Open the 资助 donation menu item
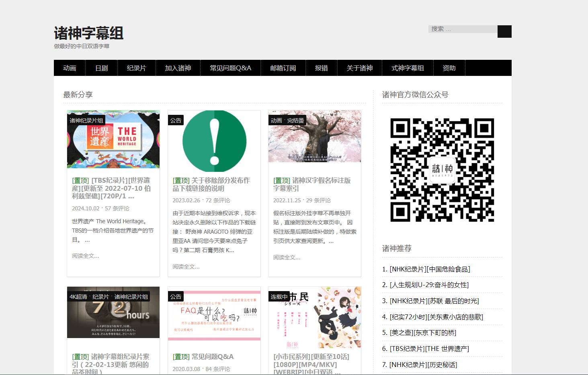The image size is (588, 375). (449, 68)
